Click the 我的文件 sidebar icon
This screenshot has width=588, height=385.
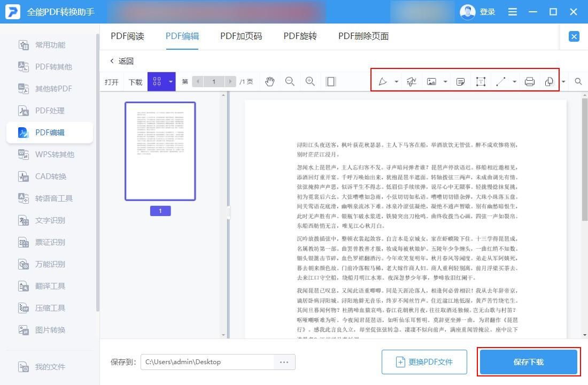[x=23, y=367]
